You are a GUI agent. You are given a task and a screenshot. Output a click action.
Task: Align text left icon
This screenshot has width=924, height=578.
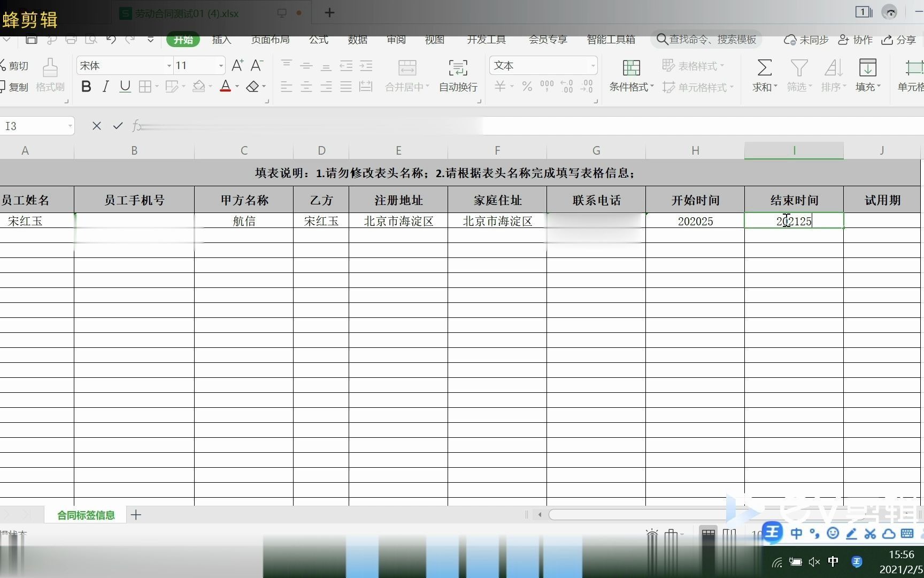(x=287, y=86)
